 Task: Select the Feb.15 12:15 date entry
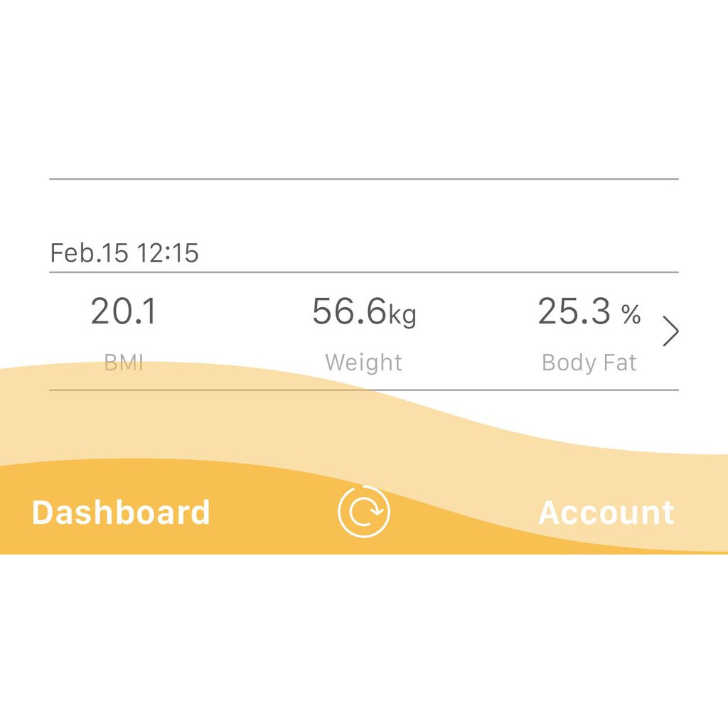click(124, 253)
